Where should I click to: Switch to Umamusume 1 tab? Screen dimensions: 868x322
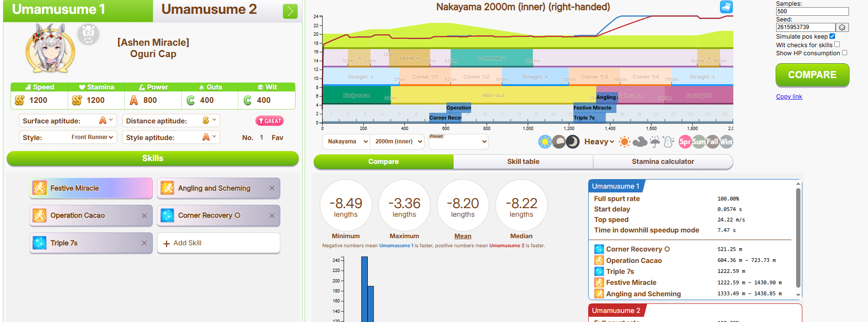coord(78,10)
